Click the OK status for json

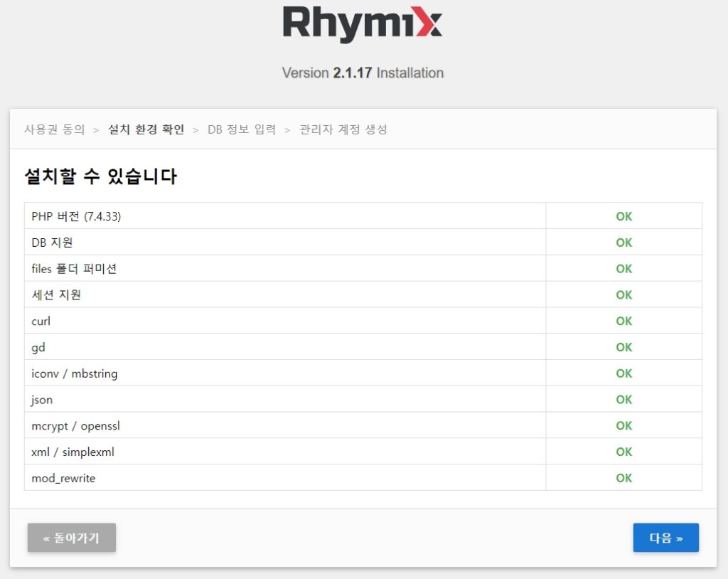point(624,400)
